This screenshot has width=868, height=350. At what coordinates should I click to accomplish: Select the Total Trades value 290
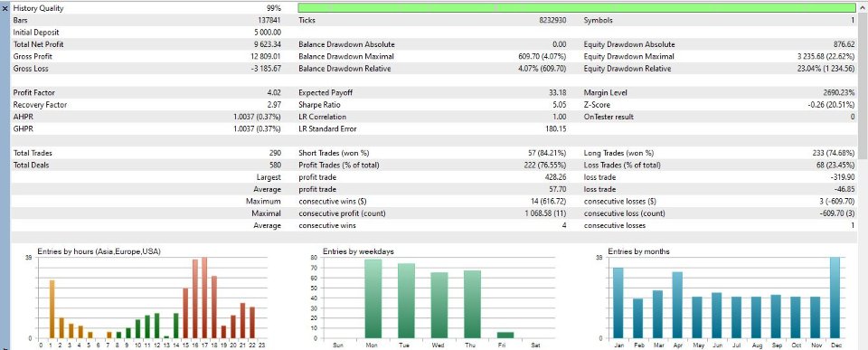(x=275, y=154)
